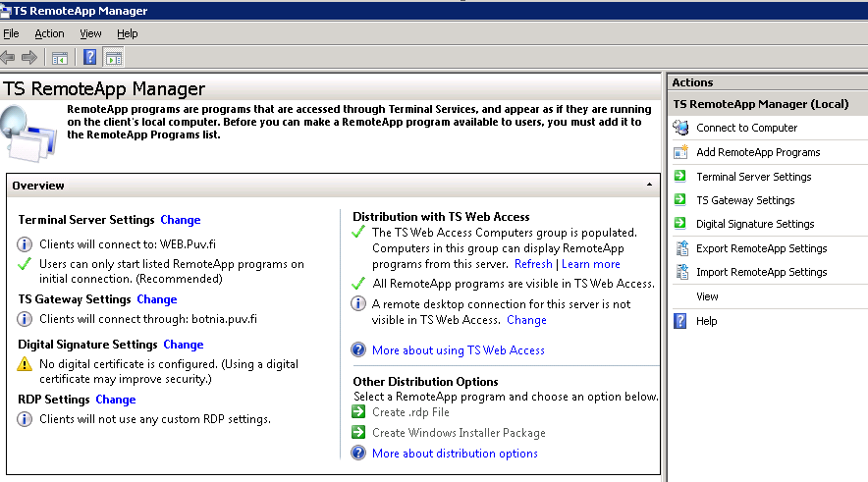Click Change next to RDP Settings
The width and height of the screenshot is (868, 482).
pyautogui.click(x=116, y=400)
